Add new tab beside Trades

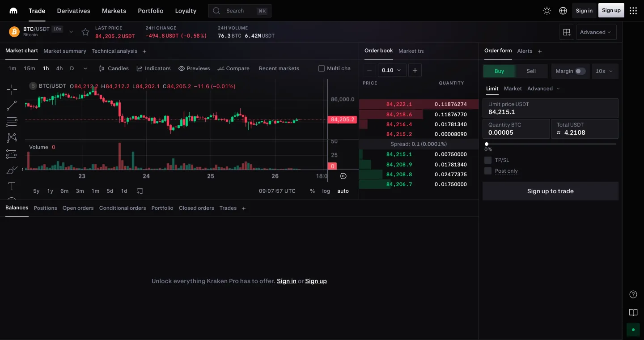[x=244, y=208]
